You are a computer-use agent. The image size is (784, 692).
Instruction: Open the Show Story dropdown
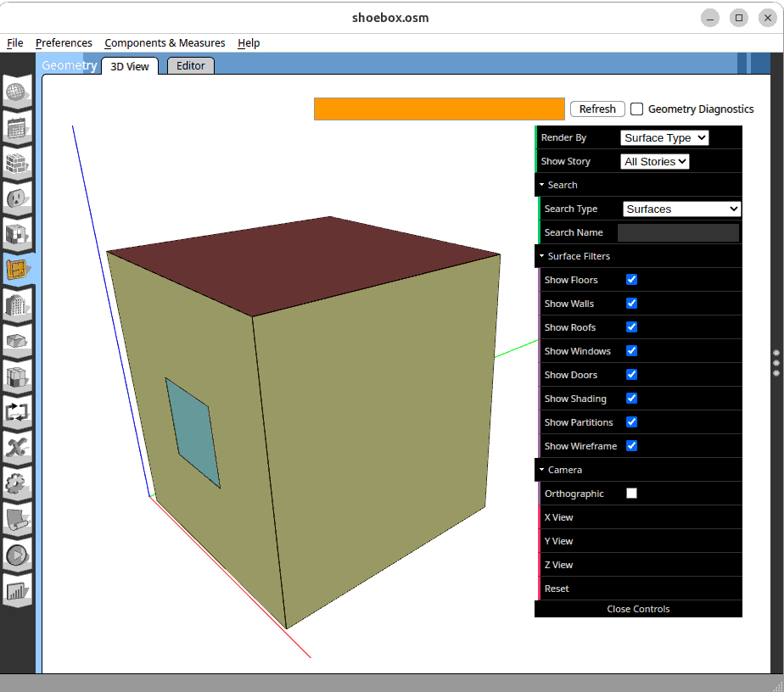(655, 161)
